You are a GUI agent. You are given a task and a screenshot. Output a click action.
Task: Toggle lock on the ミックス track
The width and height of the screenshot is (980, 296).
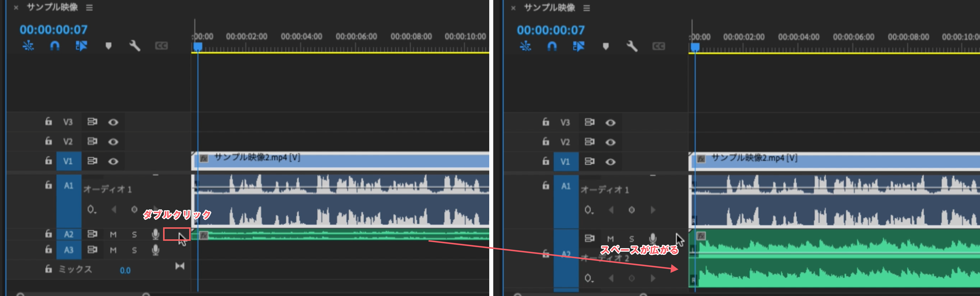48,269
